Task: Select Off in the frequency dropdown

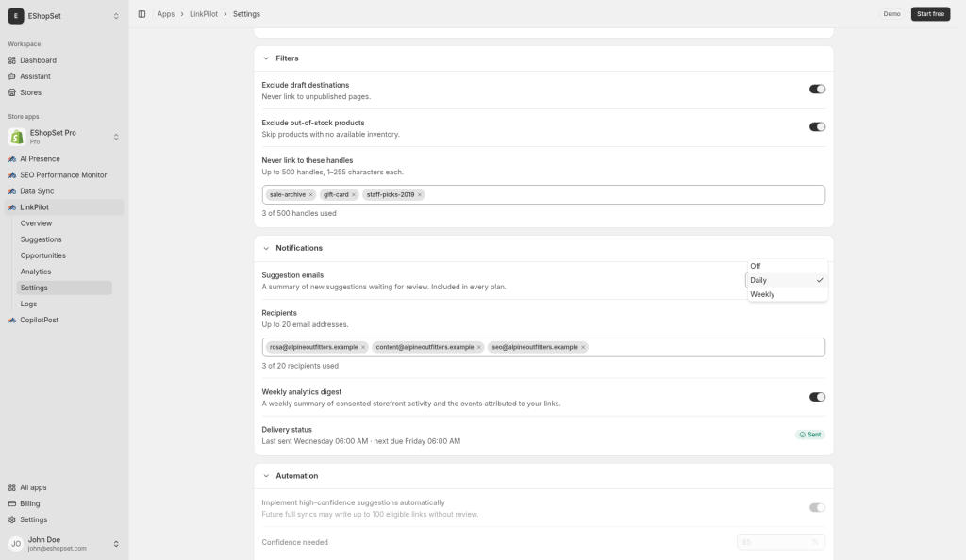Action: click(x=788, y=266)
